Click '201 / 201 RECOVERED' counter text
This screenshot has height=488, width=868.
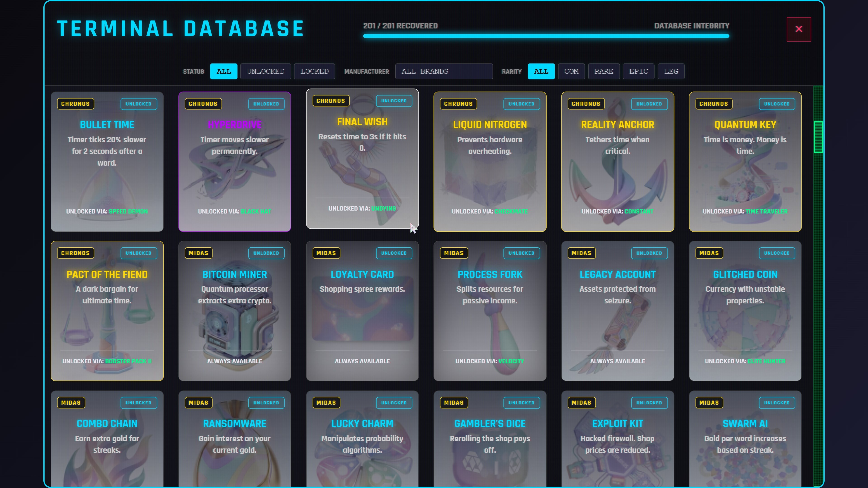(400, 26)
